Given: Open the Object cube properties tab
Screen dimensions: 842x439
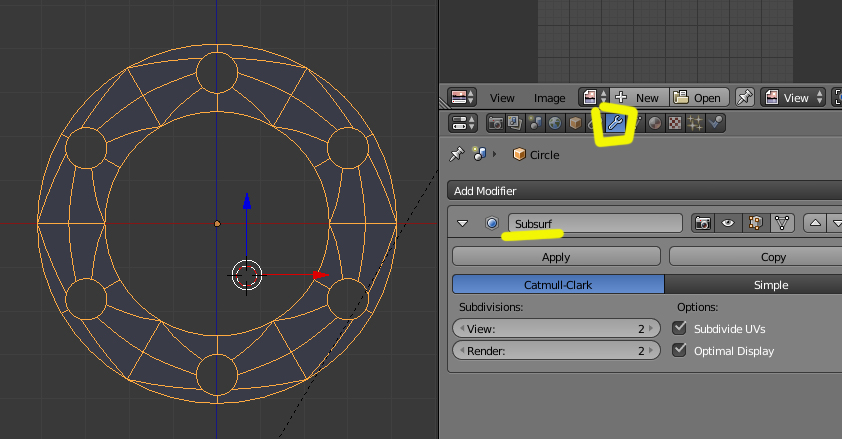Looking at the screenshot, I should [x=576, y=124].
